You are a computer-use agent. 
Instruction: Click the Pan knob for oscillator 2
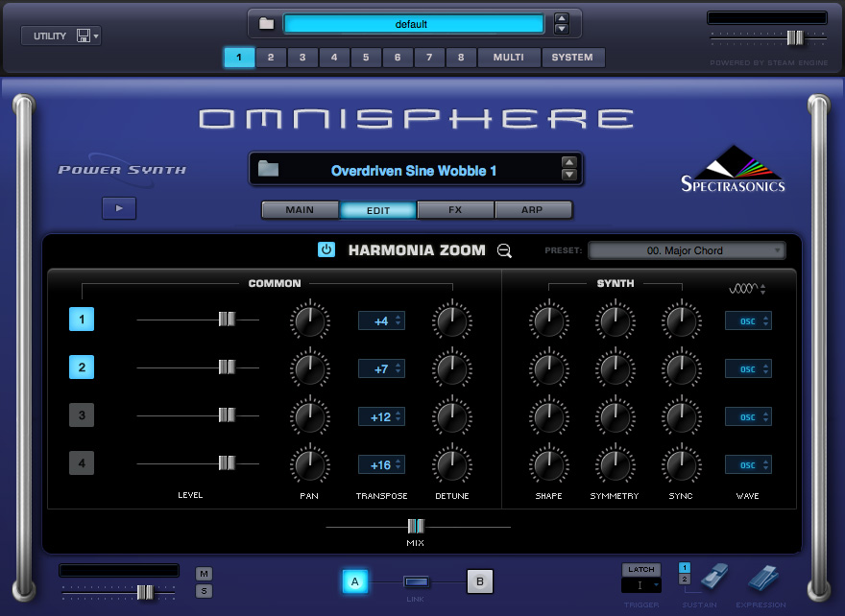point(310,368)
